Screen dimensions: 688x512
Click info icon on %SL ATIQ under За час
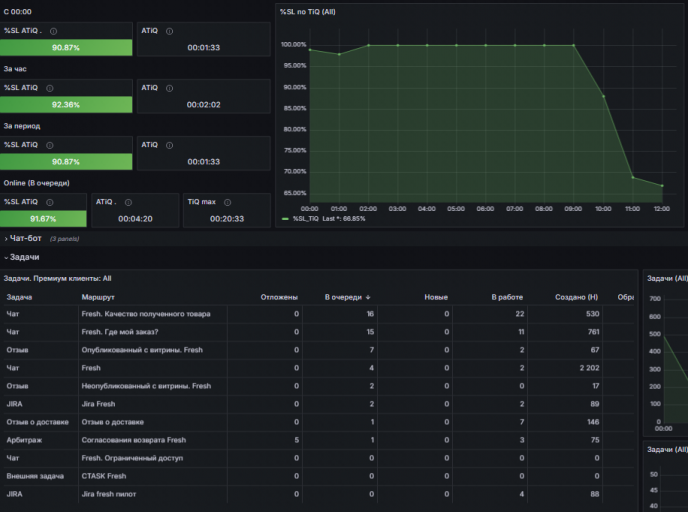click(49, 88)
